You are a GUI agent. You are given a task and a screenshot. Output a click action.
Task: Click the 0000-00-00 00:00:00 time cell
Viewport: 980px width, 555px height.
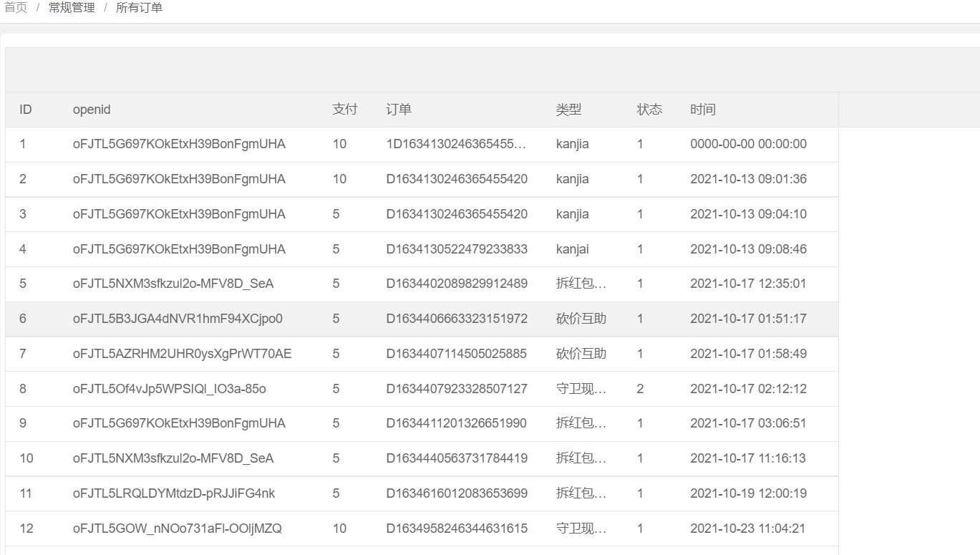748,144
